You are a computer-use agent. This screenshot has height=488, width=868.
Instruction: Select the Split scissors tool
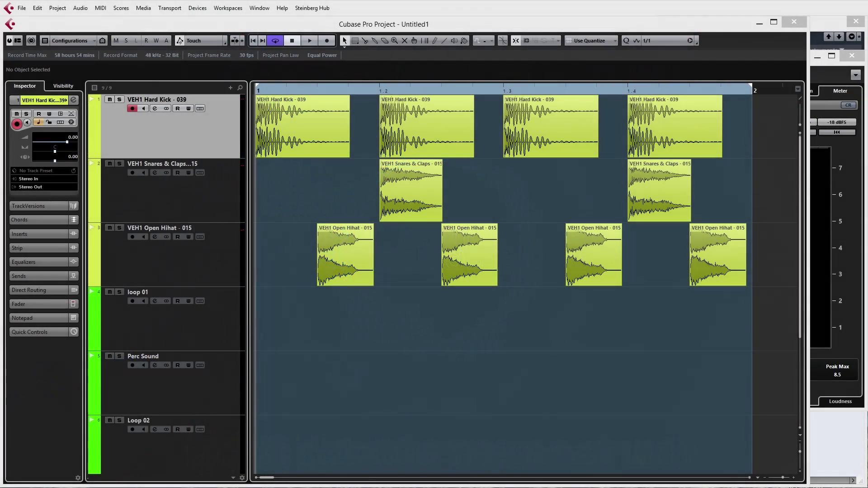[365, 41]
